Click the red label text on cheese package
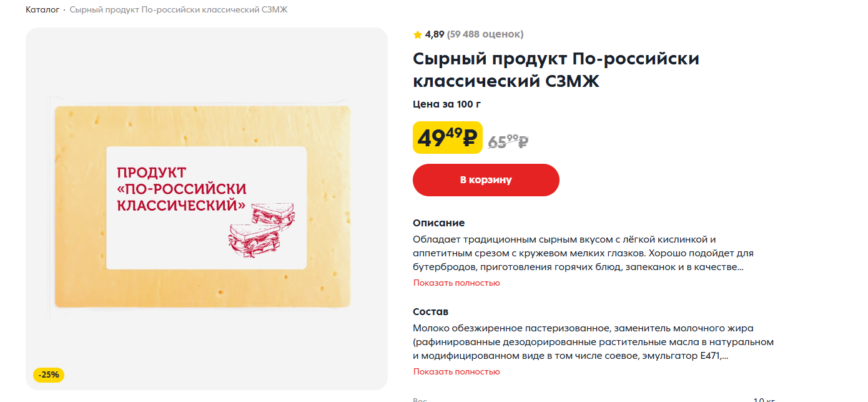This screenshot has height=402, width=868. (x=181, y=189)
